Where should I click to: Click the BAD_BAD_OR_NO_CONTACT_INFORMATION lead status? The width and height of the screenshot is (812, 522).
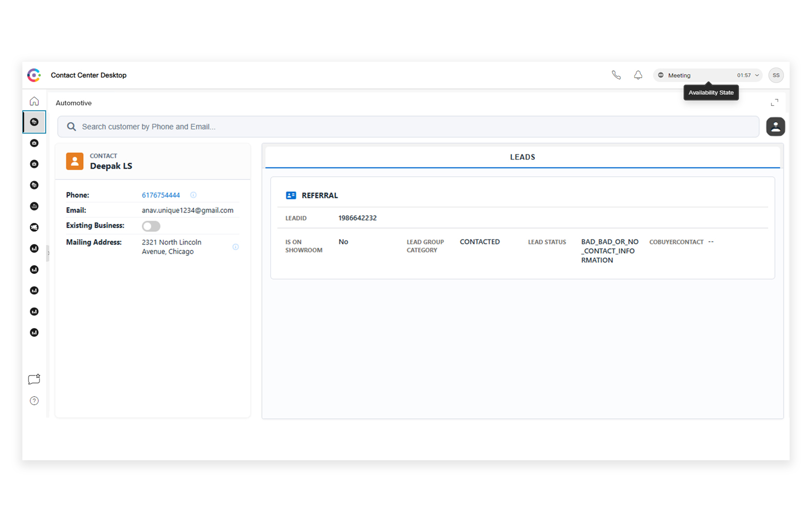(x=609, y=251)
